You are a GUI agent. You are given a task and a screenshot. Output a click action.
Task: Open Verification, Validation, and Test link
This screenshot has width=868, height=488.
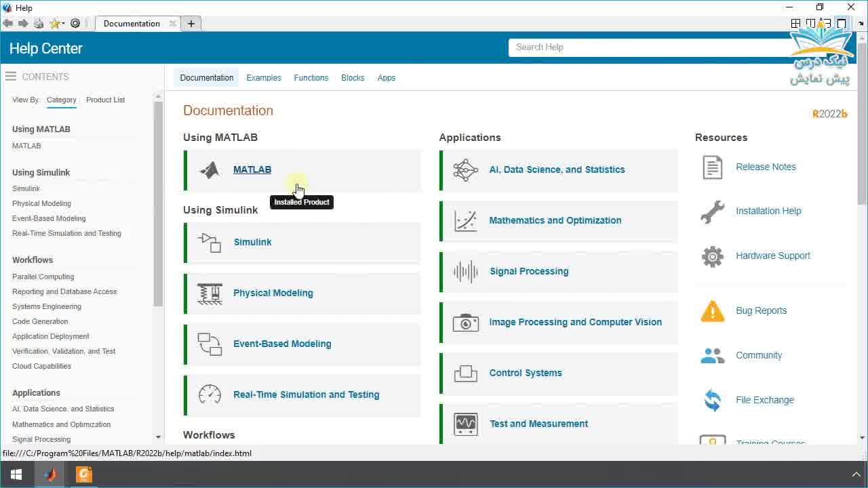64,351
